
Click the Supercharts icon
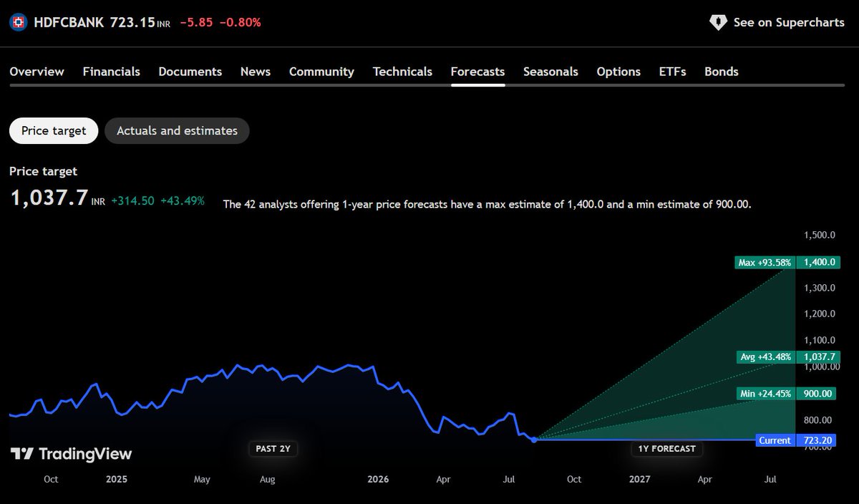coord(718,22)
